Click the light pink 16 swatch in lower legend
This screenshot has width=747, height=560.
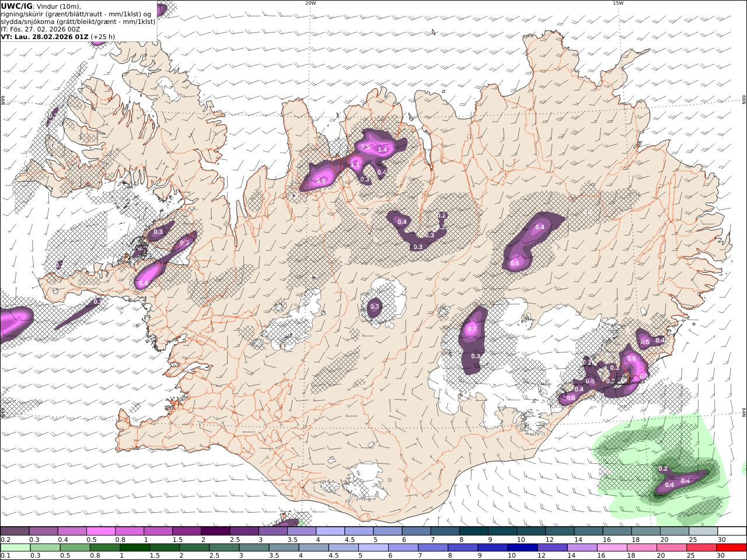coord(612,548)
